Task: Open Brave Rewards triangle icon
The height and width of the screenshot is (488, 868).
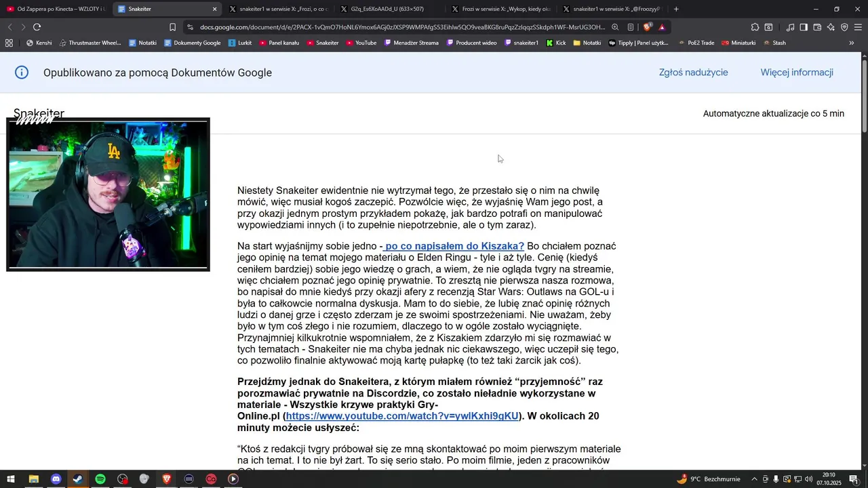Action: pos(662,27)
